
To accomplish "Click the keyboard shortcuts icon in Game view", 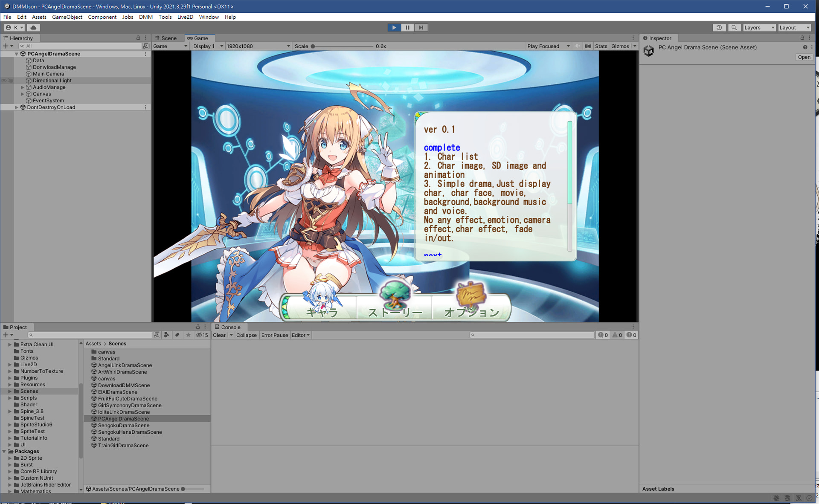I will pyautogui.click(x=588, y=46).
